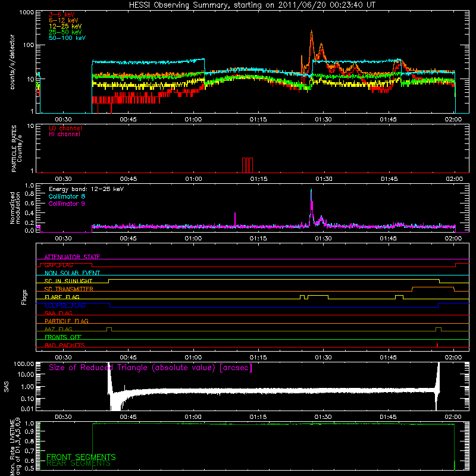
Task: Click the 01:00 tick under count-rate plot
Action: click(x=193, y=120)
